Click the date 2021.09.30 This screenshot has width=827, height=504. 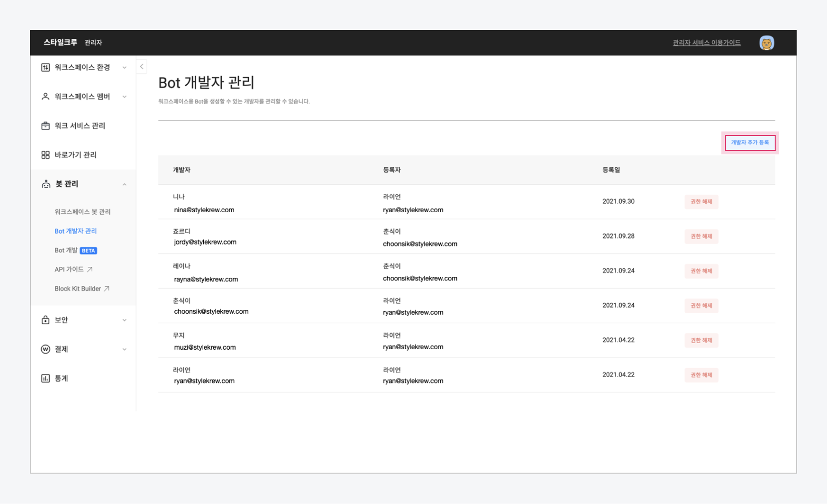(x=618, y=202)
